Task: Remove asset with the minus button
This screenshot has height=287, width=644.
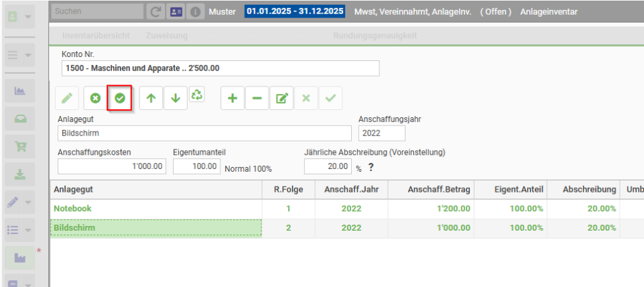Action: [x=257, y=99]
